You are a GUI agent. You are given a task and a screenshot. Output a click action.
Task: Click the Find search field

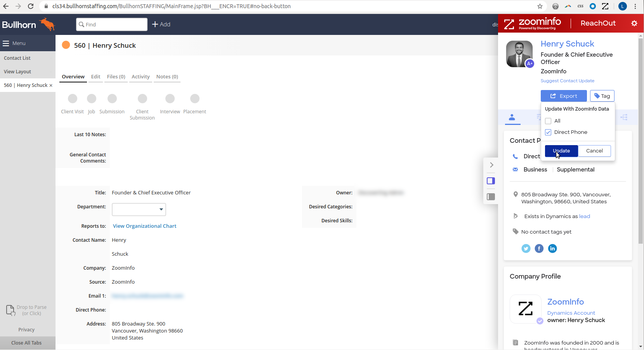coord(112,24)
